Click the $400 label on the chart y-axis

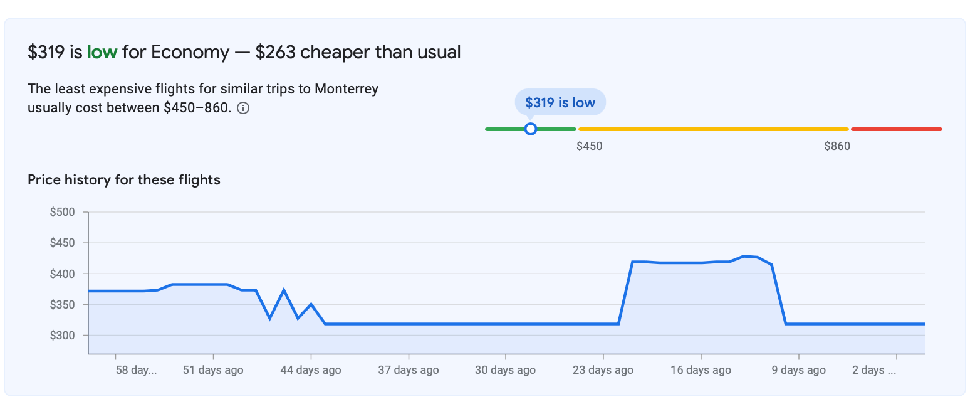[x=63, y=274]
